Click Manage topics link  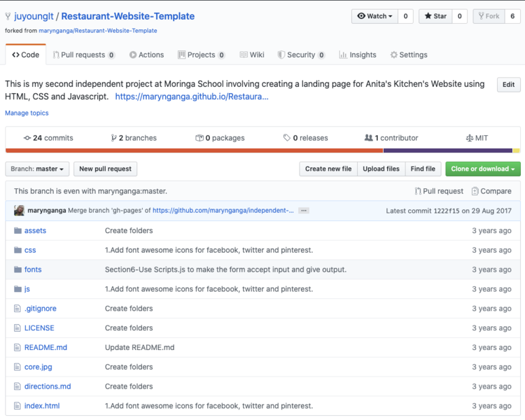[26, 113]
